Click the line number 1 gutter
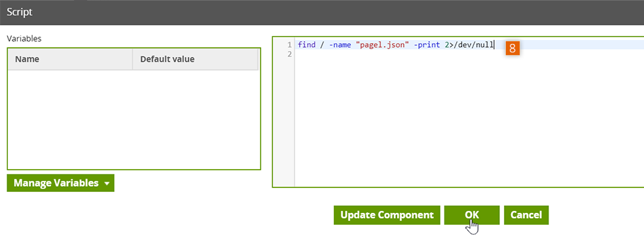Image resolution: width=644 pixels, height=247 pixels. click(x=289, y=45)
